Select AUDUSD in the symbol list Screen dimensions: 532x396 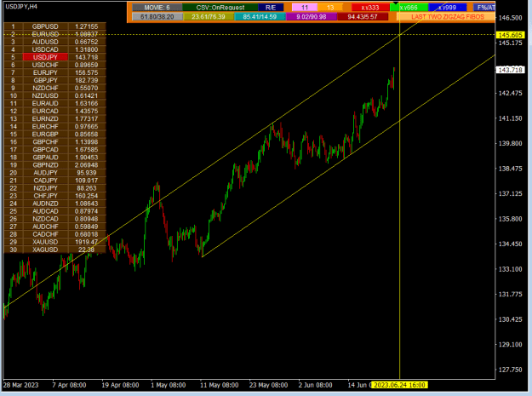(x=45, y=42)
